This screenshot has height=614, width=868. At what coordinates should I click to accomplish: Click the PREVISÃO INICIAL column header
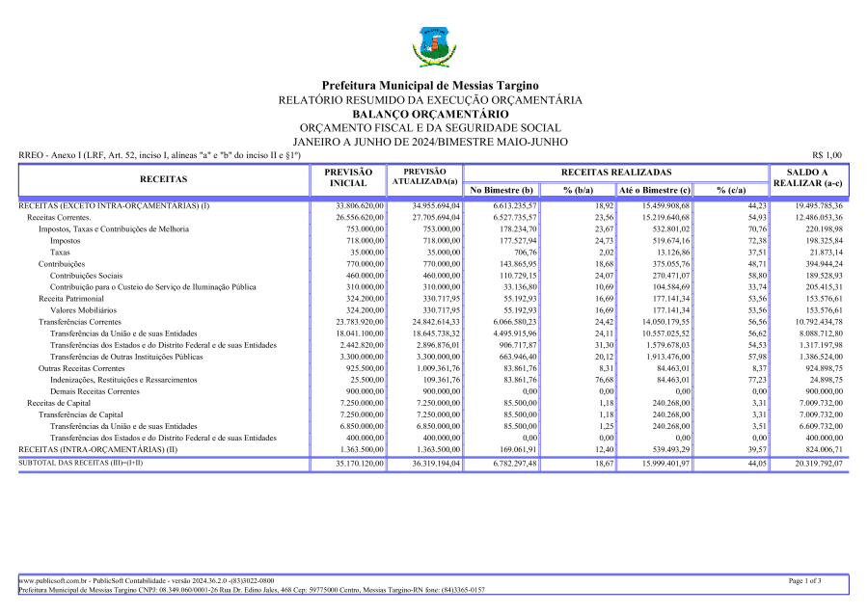click(348, 177)
